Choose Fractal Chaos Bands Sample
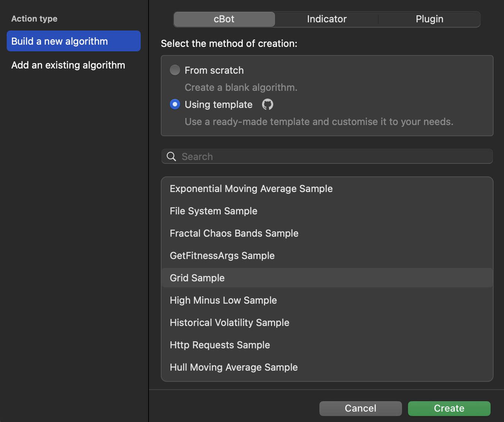Viewport: 504px width, 422px height. tap(234, 233)
